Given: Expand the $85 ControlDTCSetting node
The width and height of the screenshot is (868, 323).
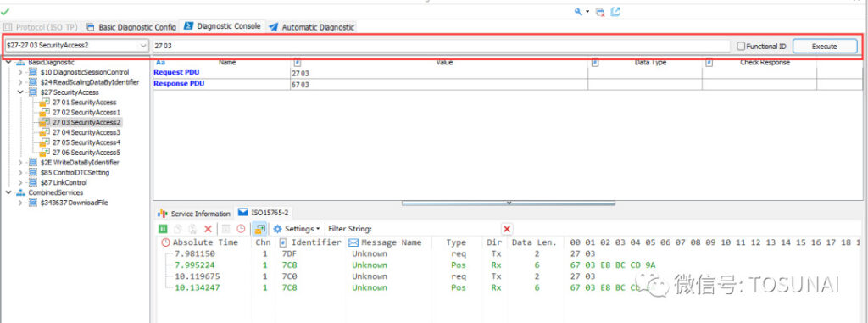Looking at the screenshot, I should [20, 172].
